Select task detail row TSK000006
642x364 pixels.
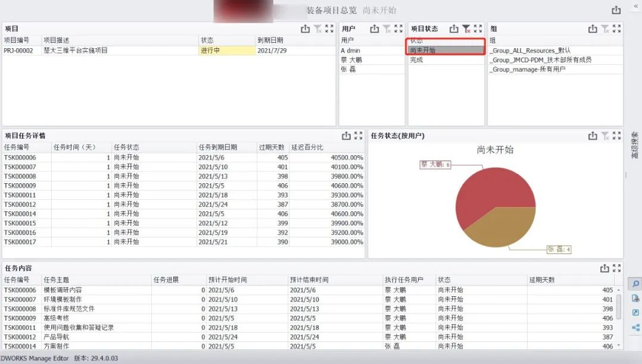pos(183,158)
